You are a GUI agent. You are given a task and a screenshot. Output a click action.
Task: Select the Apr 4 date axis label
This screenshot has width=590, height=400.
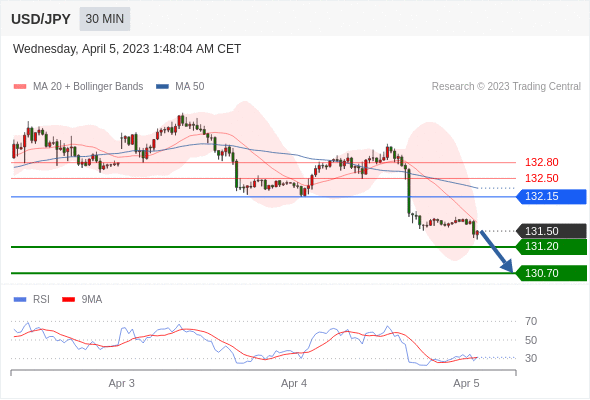pos(294,383)
